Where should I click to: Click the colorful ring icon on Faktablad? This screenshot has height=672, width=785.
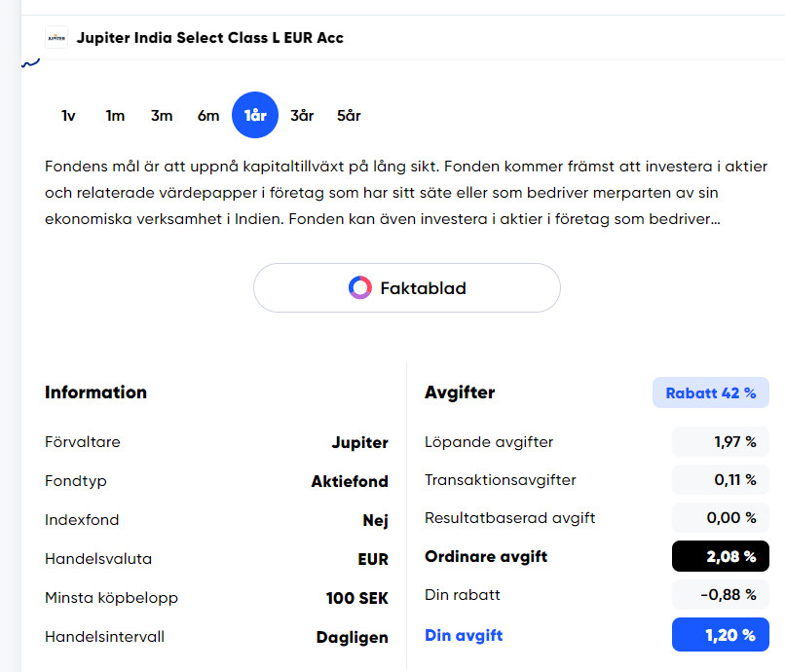tap(360, 287)
